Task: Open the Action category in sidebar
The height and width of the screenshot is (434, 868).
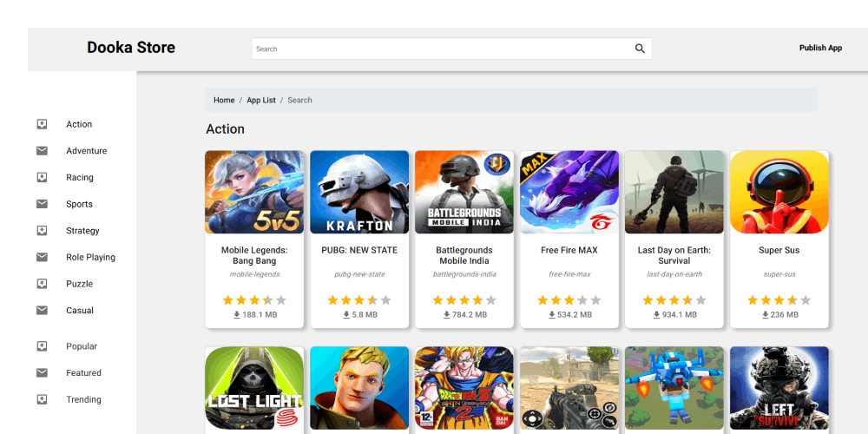Action: pos(79,124)
